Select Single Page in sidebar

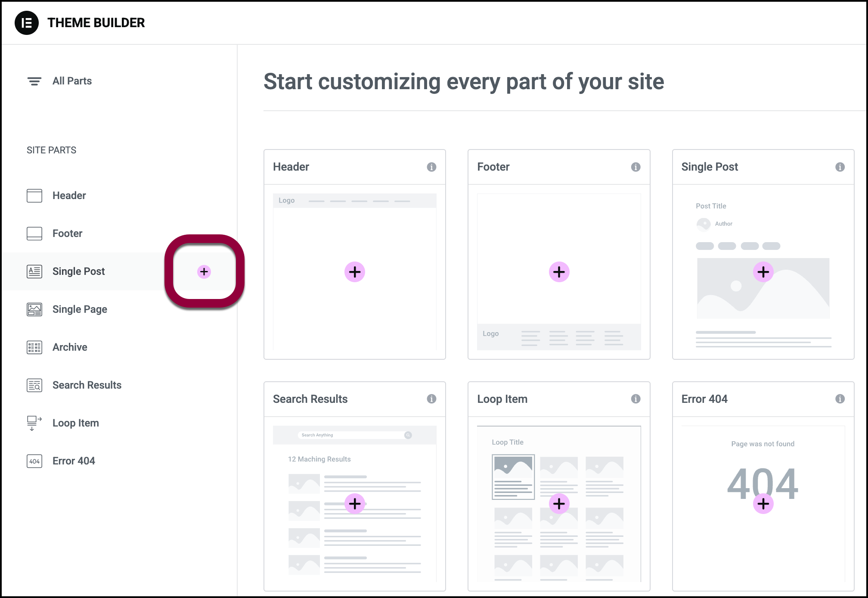point(80,309)
